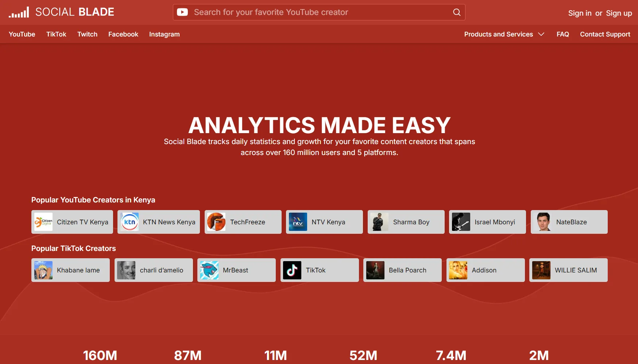Click Bella Poarch profile avatar
638x364 pixels.
tap(375, 270)
